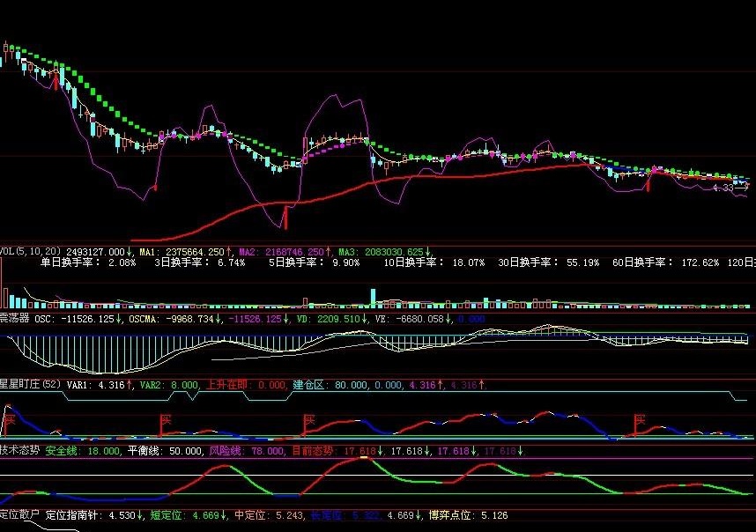Image resolution: width=756 pixels, height=532 pixels.
Task: Click the 星星盯庄(52) indicator title
Action: [x=31, y=384]
